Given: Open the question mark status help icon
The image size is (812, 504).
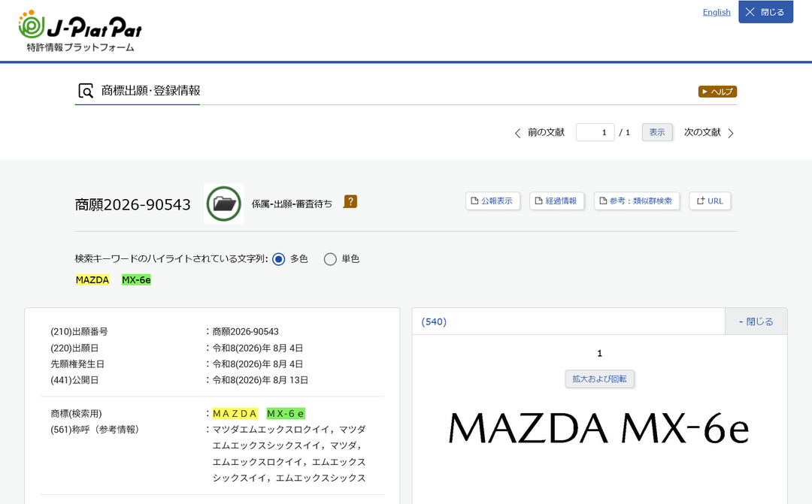Looking at the screenshot, I should click(350, 202).
